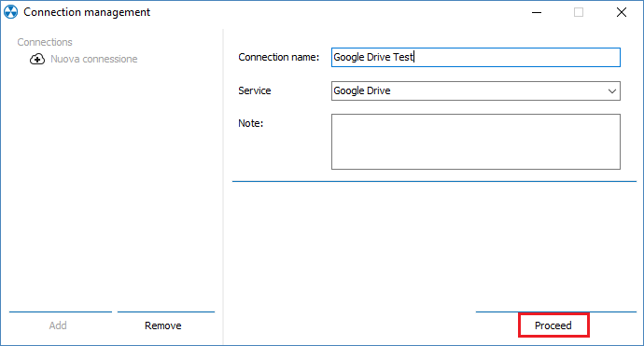Click the app logo in title bar
The image size is (644, 346).
pyautogui.click(x=10, y=12)
